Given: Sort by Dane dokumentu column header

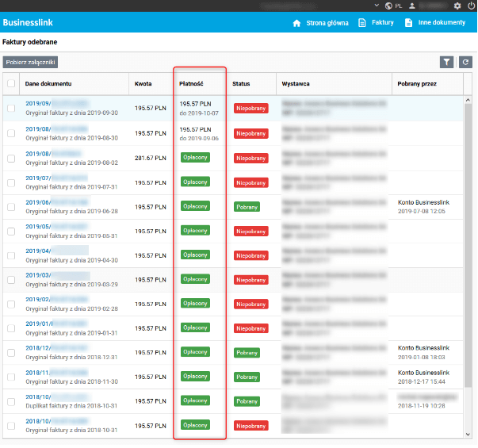Looking at the screenshot, I should tap(48, 83).
